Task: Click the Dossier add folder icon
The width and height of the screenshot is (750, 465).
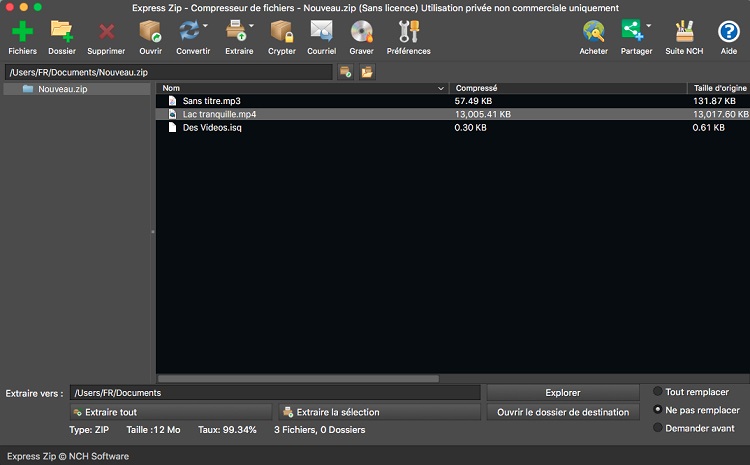Action: click(x=62, y=32)
